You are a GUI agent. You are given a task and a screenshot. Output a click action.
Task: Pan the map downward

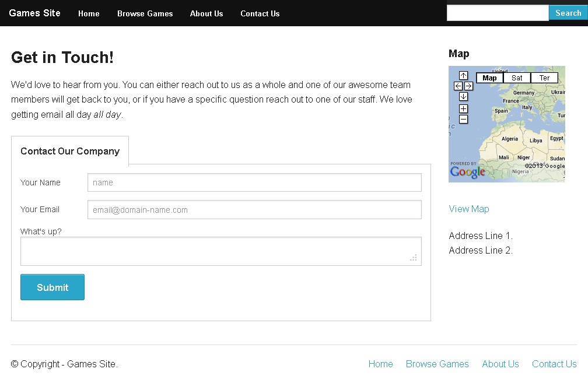(463, 96)
